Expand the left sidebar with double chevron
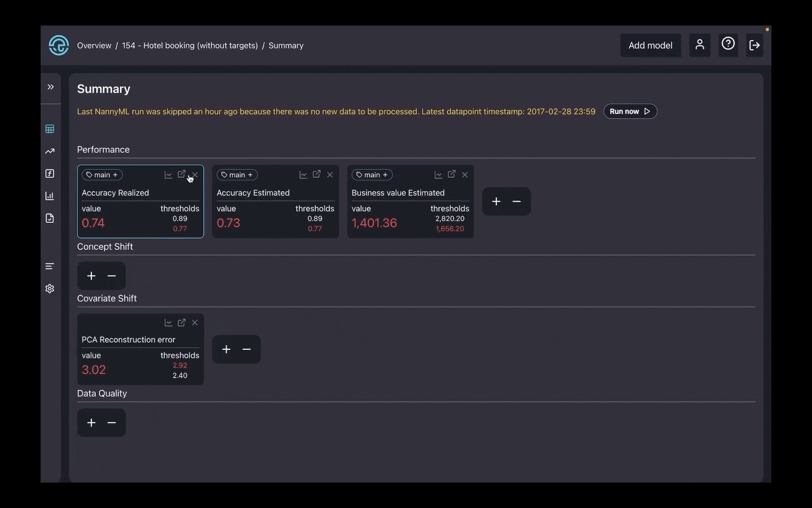This screenshot has height=508, width=812. pos(50,87)
